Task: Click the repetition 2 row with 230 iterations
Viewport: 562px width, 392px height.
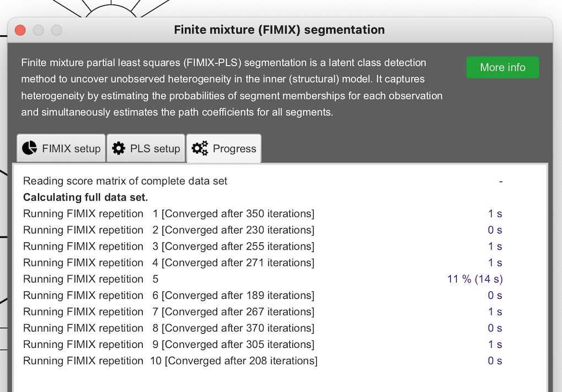Action: (x=169, y=230)
